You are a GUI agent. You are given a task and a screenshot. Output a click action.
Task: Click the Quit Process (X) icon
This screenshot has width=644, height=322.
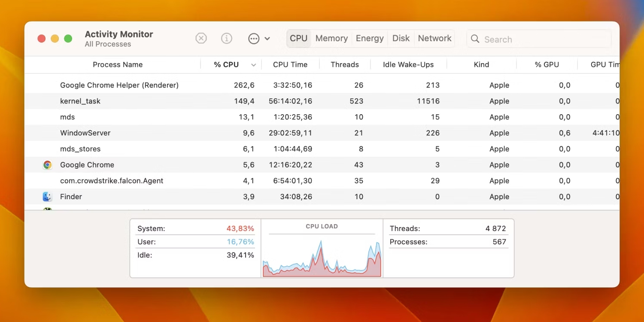point(201,38)
